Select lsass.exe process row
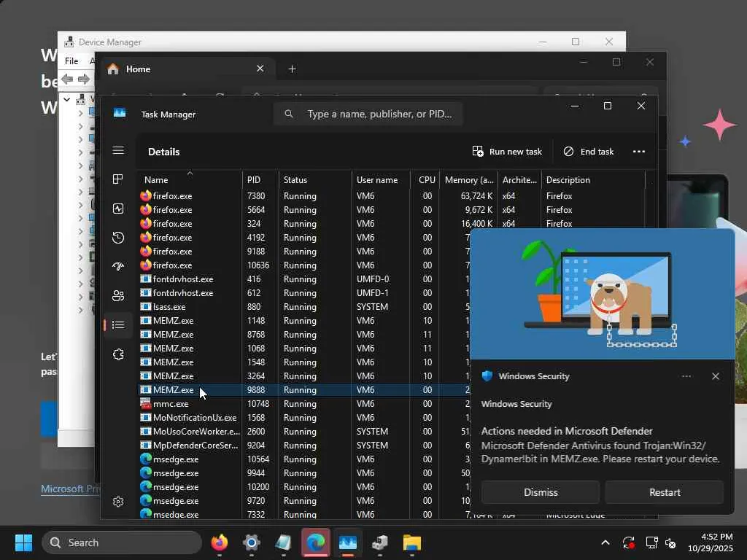The image size is (747, 560). 304,307
